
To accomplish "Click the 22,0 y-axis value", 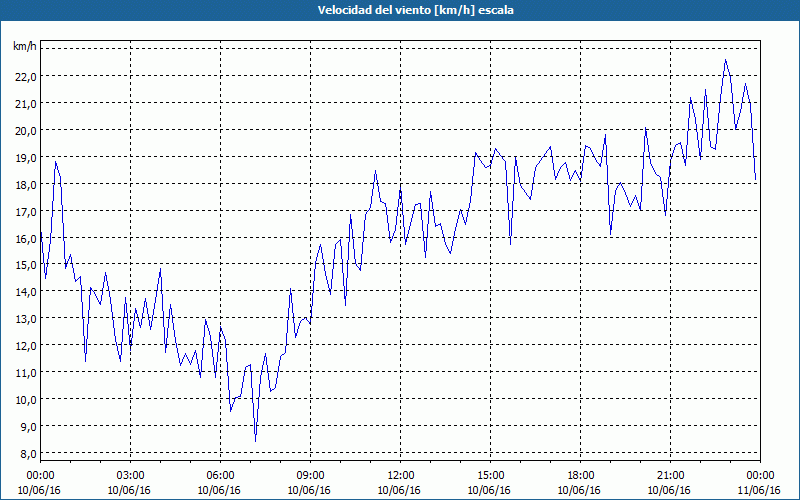I will click(26, 77).
